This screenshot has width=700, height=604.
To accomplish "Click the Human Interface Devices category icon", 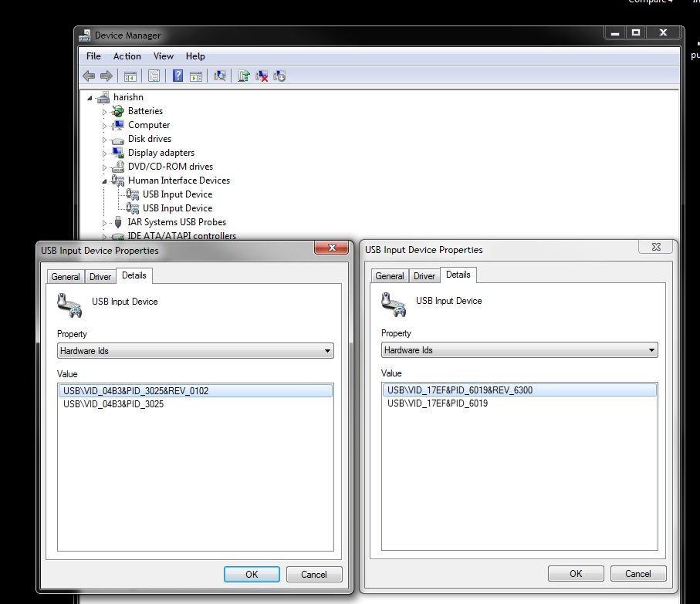I will (x=118, y=181).
